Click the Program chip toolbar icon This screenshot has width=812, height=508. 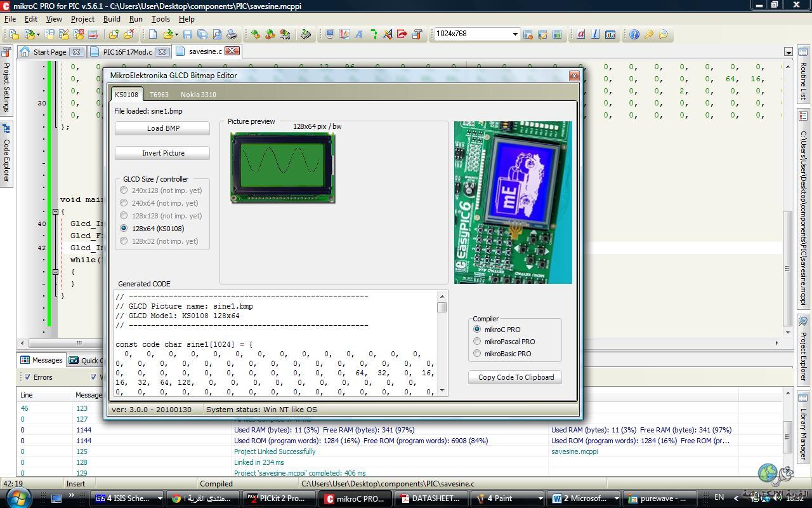(x=306, y=34)
